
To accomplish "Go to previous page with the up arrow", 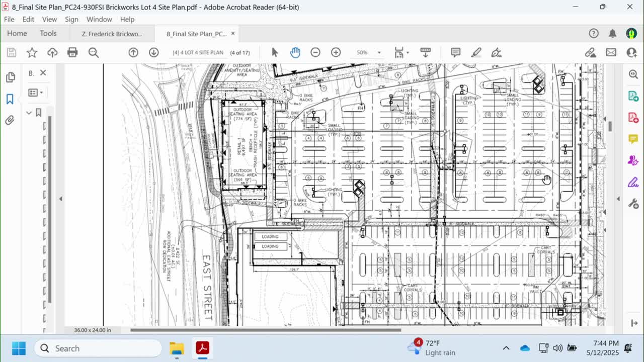I will click(133, 52).
